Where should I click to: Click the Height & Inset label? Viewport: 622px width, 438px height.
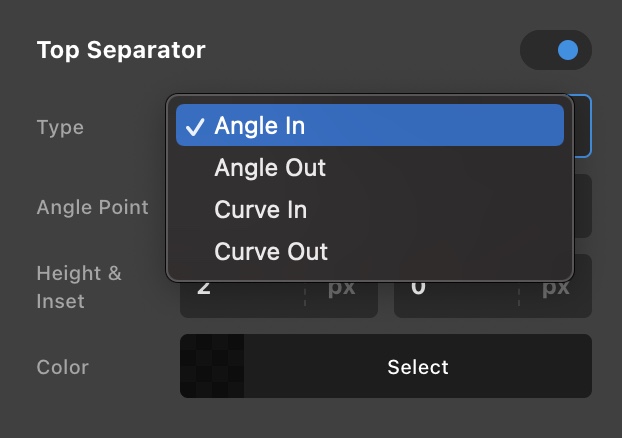79,287
